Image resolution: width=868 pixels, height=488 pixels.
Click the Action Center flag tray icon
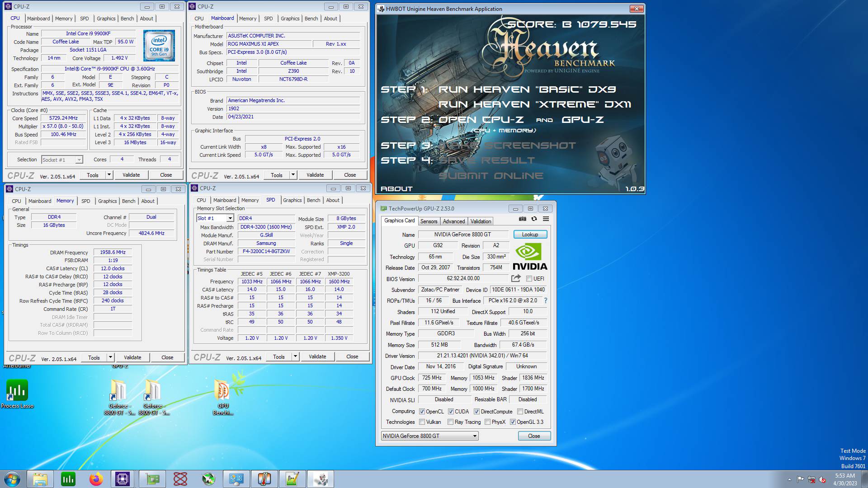pyautogui.click(x=800, y=479)
